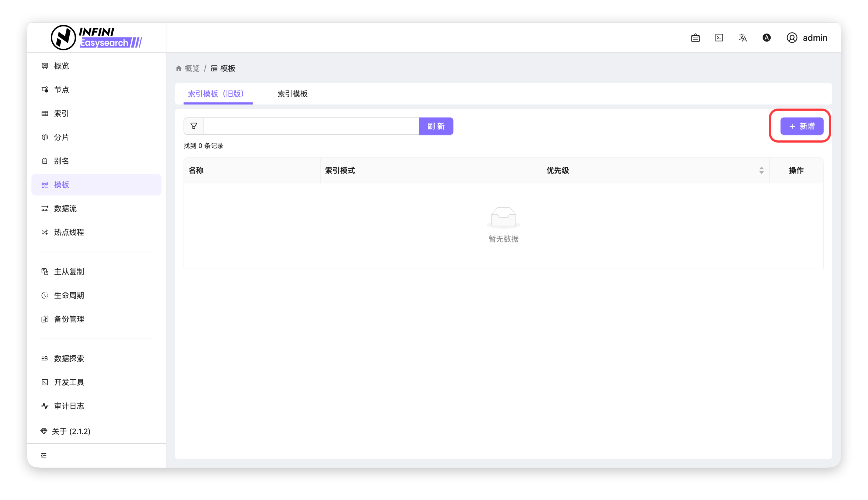Open the terminal console icon in header

(719, 38)
